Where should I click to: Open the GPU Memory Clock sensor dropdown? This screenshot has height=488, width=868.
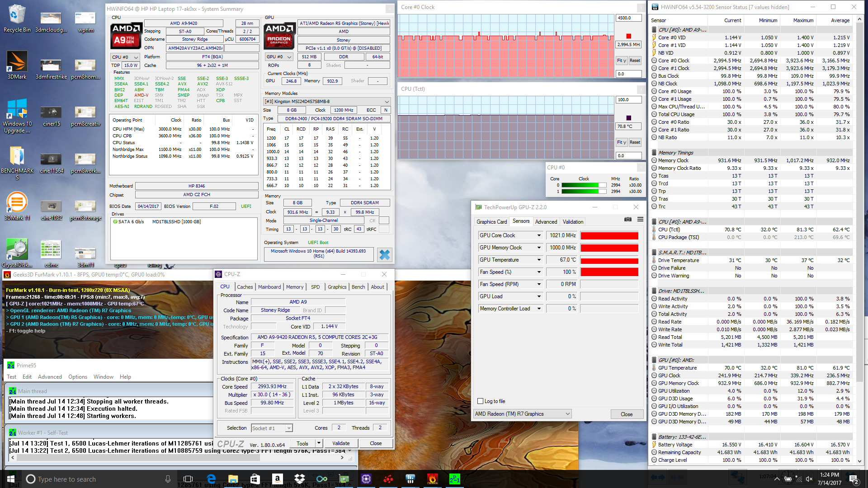click(539, 248)
